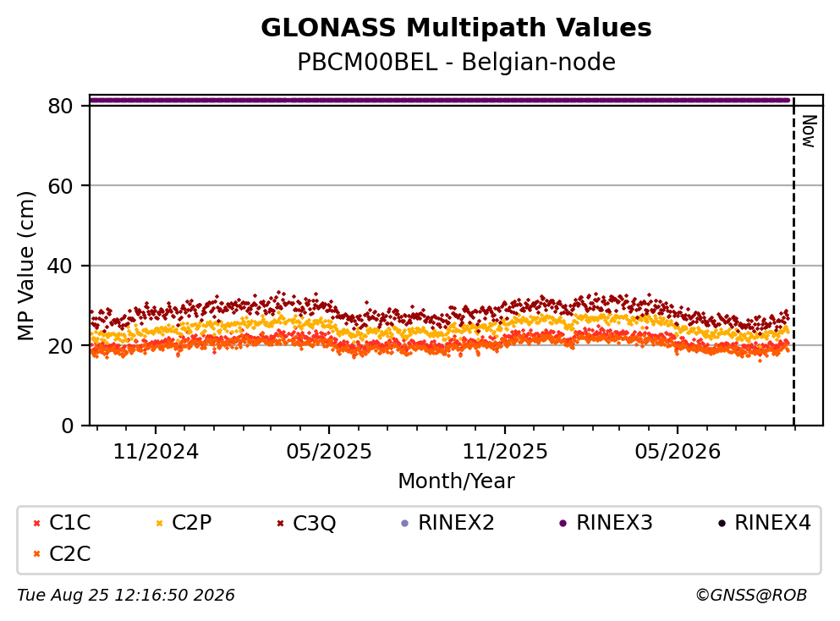Click the C2C legend label
This screenshot has height=621, width=840.
coord(69,554)
